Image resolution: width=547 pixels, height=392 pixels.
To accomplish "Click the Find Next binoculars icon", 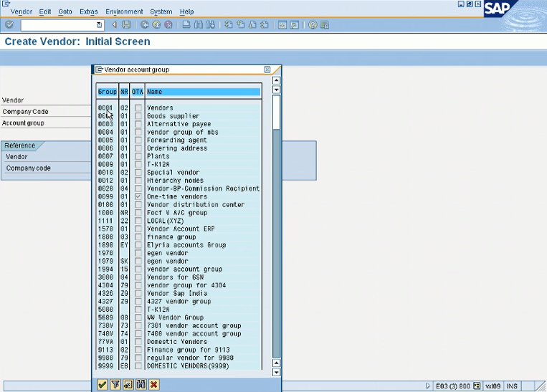I will click(x=210, y=25).
